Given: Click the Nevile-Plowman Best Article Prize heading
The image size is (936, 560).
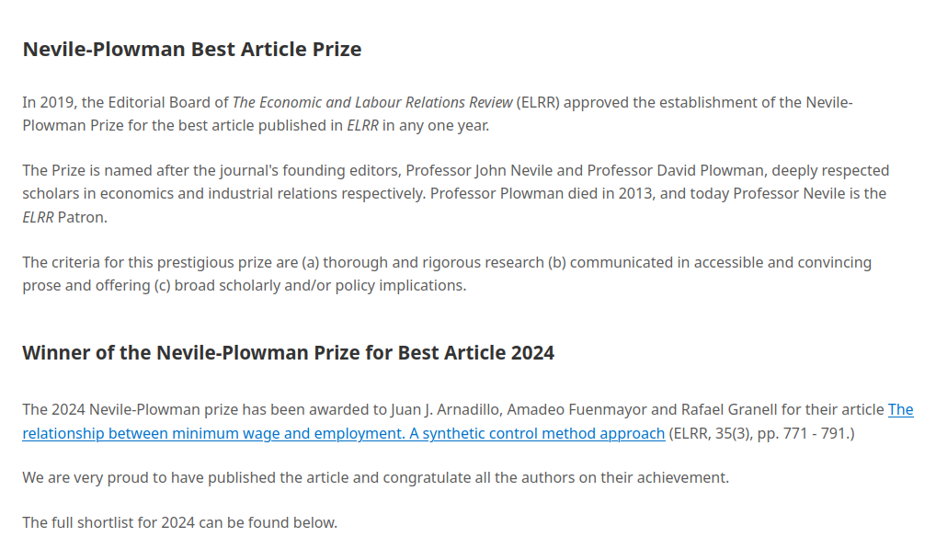Looking at the screenshot, I should [191, 50].
